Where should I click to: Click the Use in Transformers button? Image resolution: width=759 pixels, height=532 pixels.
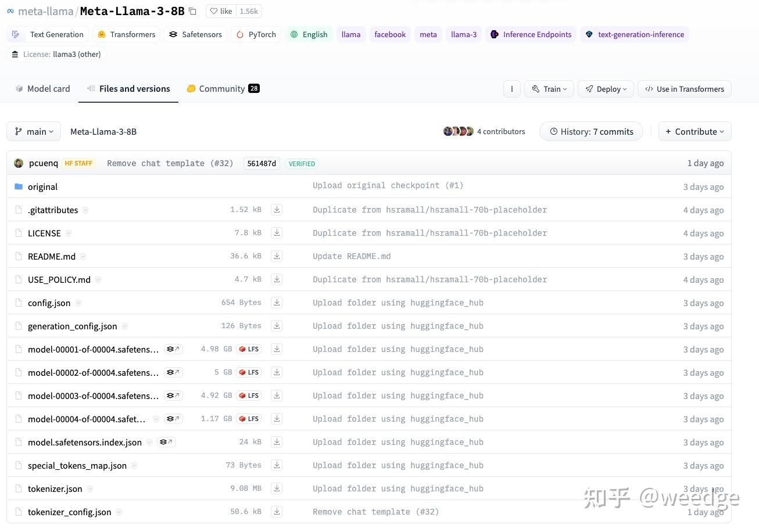tap(684, 88)
